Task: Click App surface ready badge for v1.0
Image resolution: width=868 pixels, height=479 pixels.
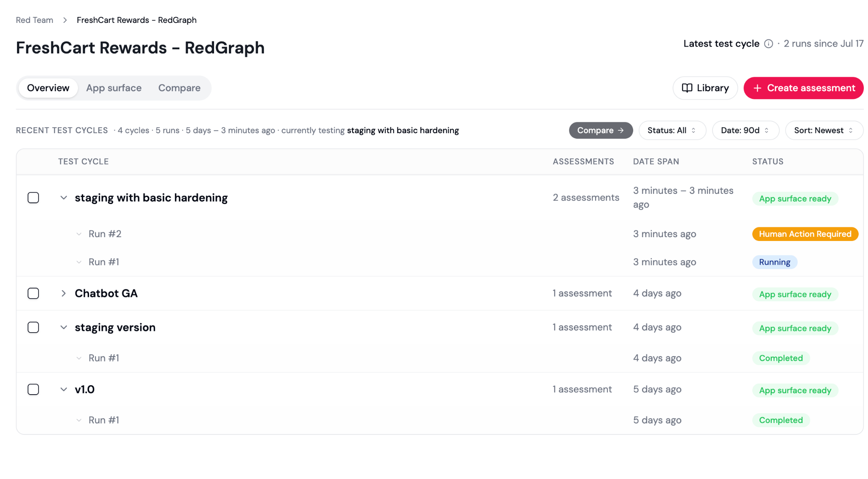Action: tap(795, 390)
